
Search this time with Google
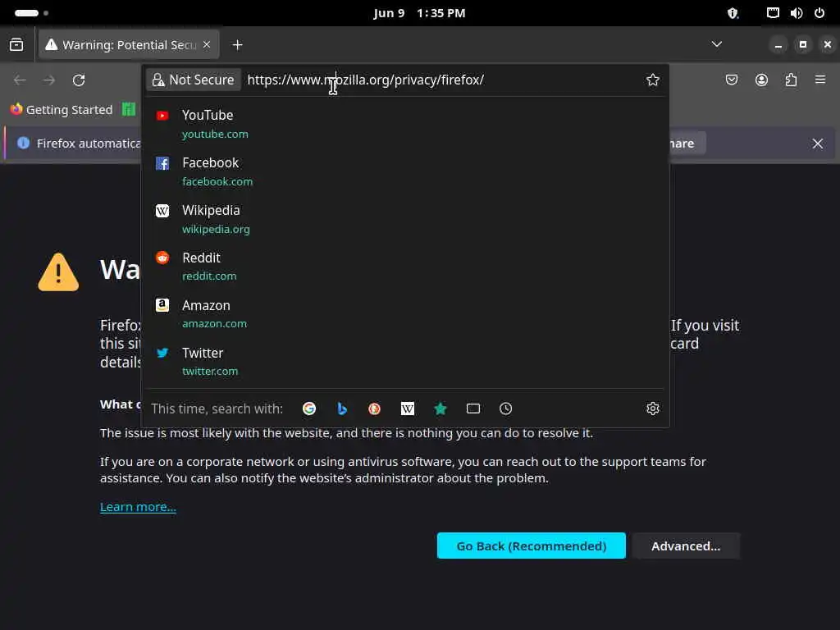coord(309,409)
